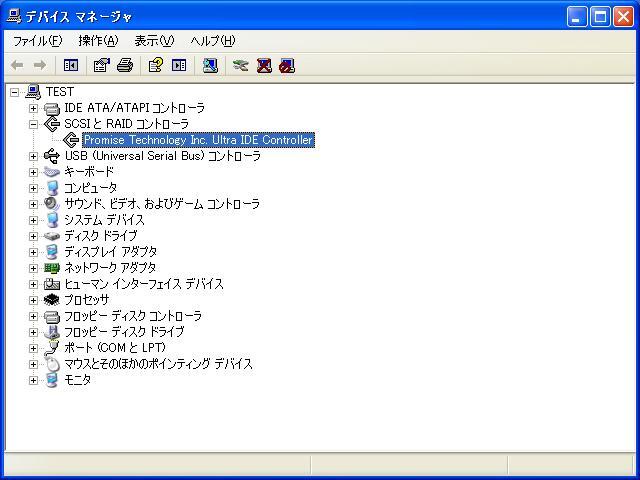
Task: Click the COM/LPT port plug icon
Action: 52,348
